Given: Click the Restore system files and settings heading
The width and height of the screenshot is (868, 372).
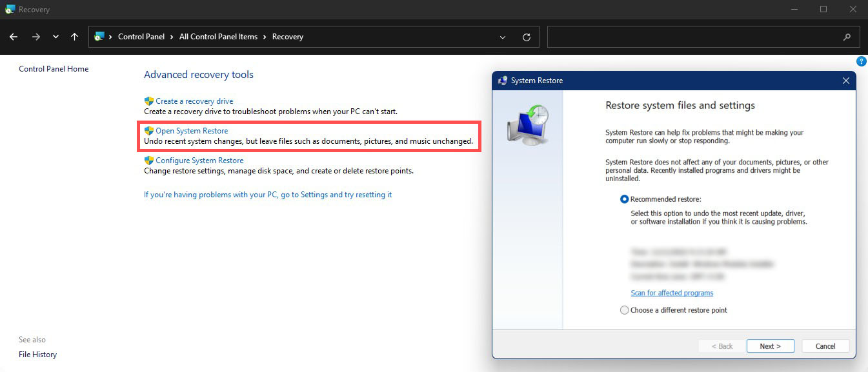Looking at the screenshot, I should (680, 105).
